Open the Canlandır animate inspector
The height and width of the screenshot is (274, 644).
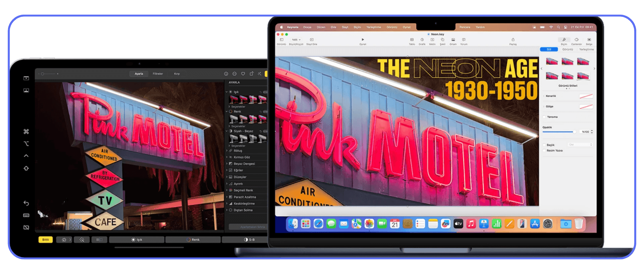(x=577, y=40)
